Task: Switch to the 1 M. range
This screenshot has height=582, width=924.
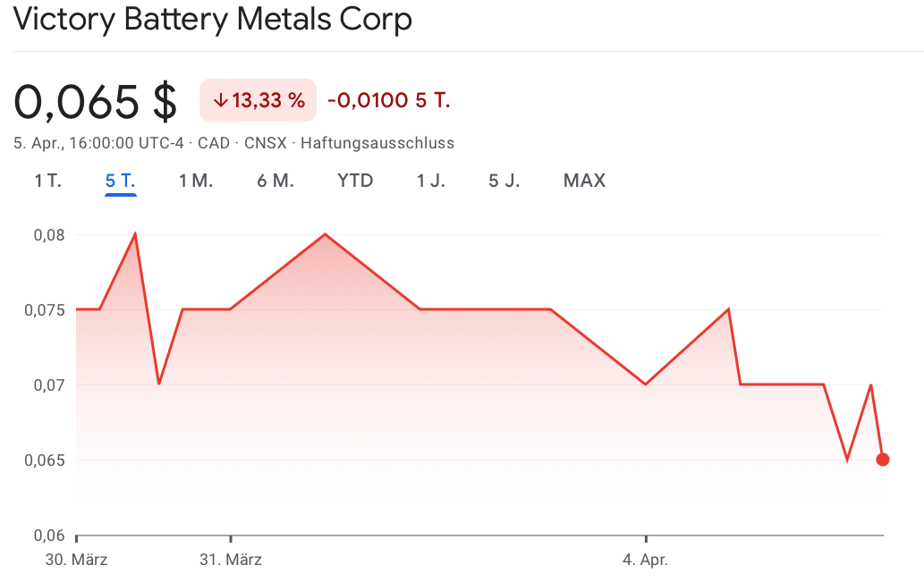Action: (x=196, y=181)
